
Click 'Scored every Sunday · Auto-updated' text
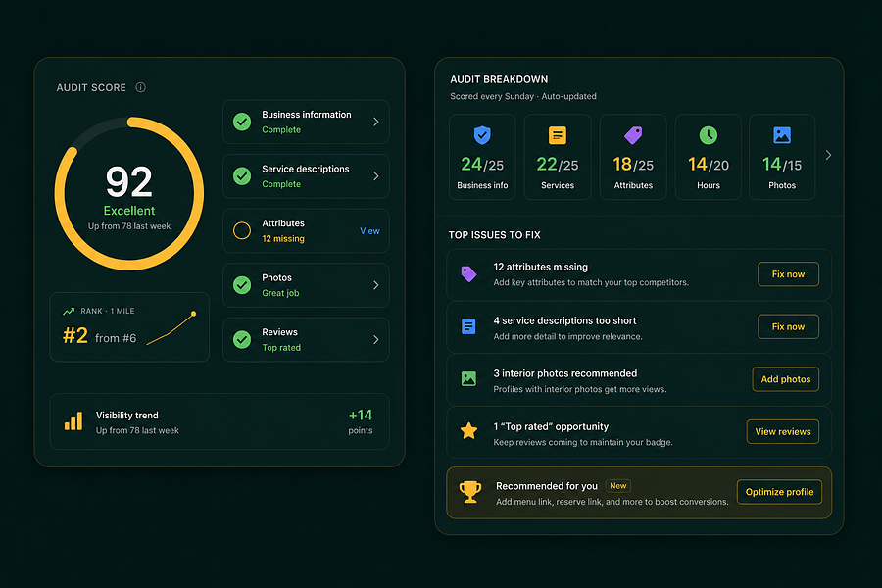523,96
